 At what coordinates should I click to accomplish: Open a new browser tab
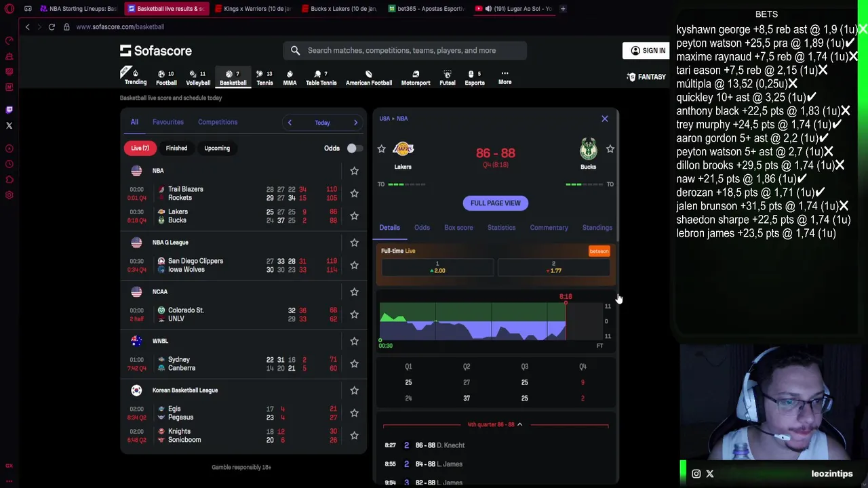click(563, 9)
